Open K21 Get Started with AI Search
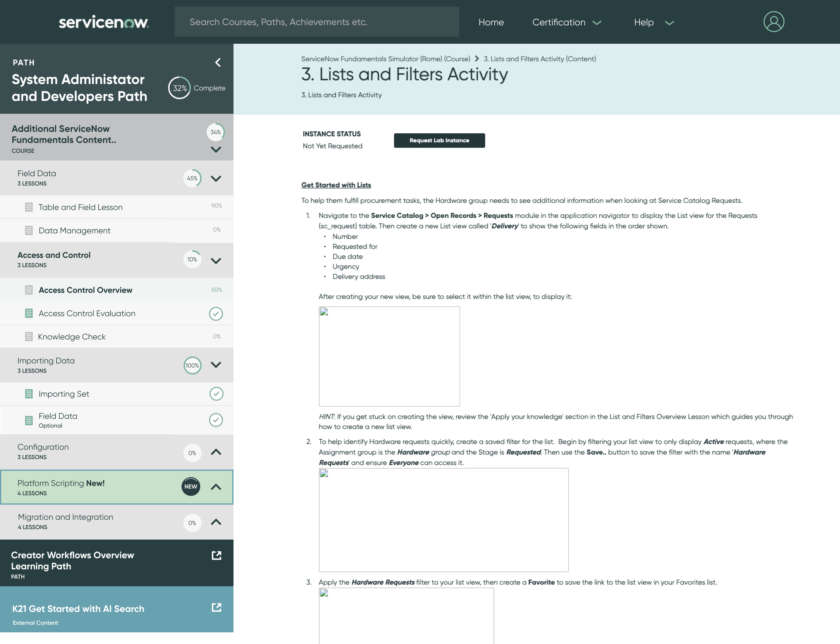 click(x=117, y=610)
